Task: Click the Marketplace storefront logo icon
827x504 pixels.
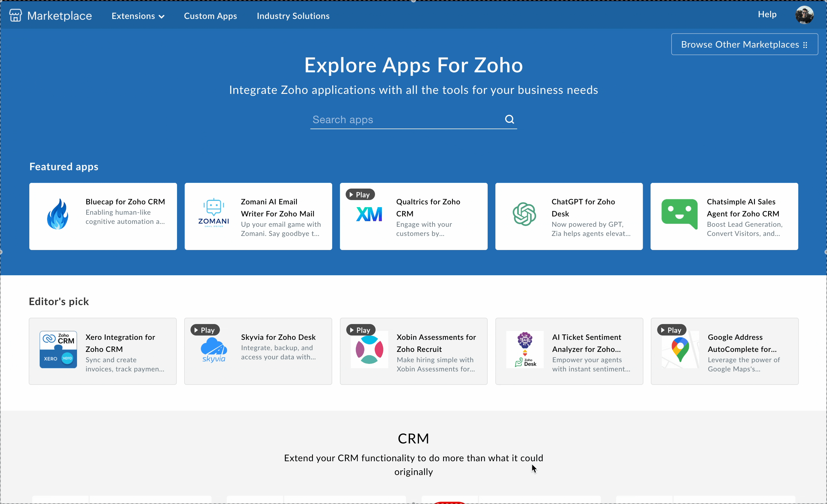Action: pos(16,15)
